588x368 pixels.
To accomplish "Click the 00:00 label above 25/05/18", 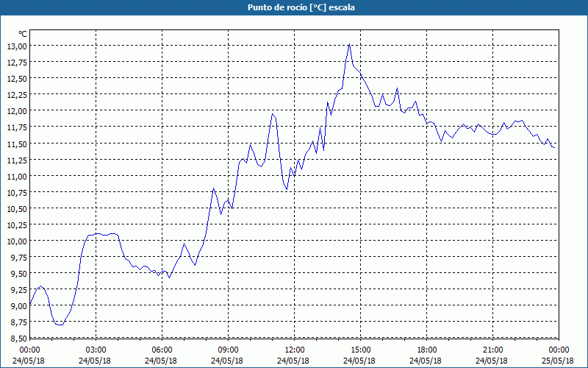I will tap(559, 350).
